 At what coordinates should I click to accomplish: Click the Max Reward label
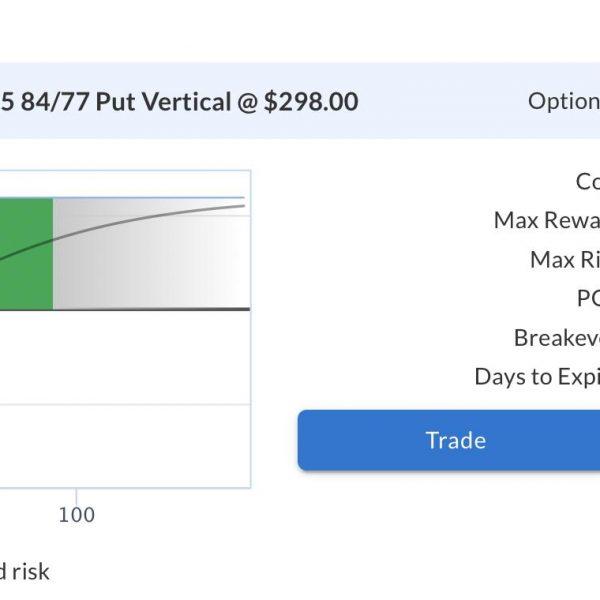point(547,220)
